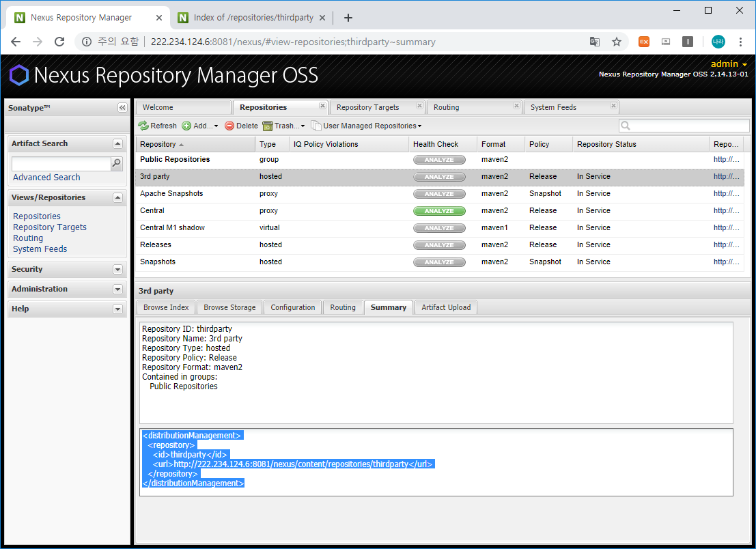Click Analyze button for Snapshots row

[439, 262]
